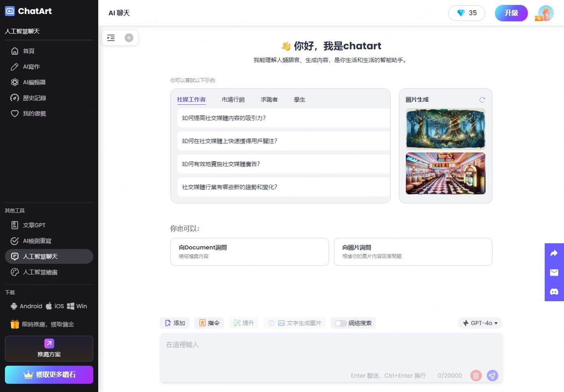Click the email envelope icon

click(x=554, y=272)
